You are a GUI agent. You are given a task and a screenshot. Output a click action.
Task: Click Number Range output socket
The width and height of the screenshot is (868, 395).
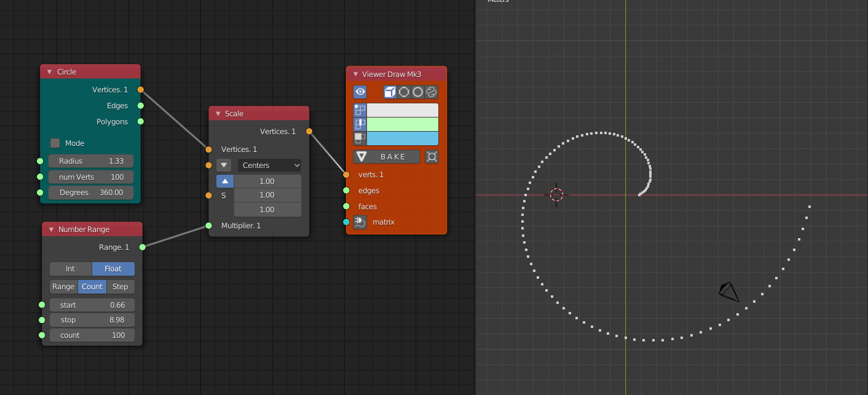pos(143,247)
